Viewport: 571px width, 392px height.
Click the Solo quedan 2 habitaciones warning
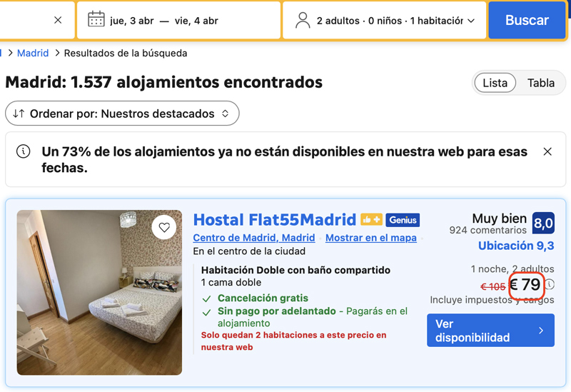(293, 341)
